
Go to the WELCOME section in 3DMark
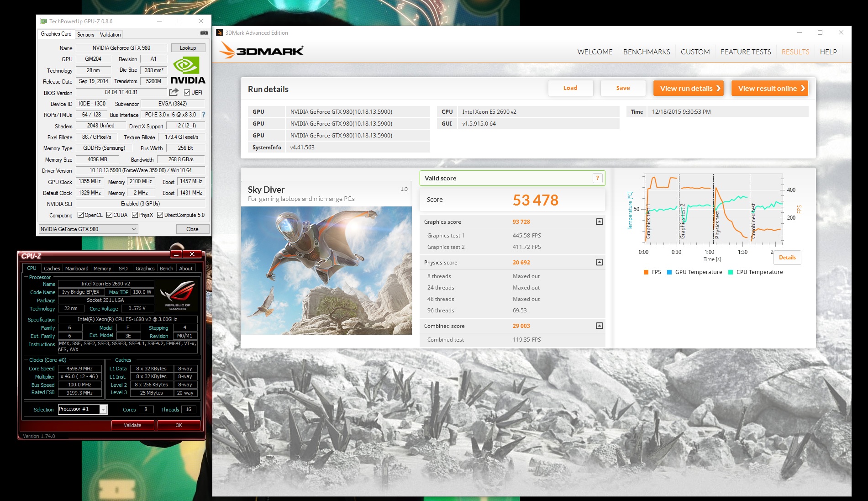point(595,52)
